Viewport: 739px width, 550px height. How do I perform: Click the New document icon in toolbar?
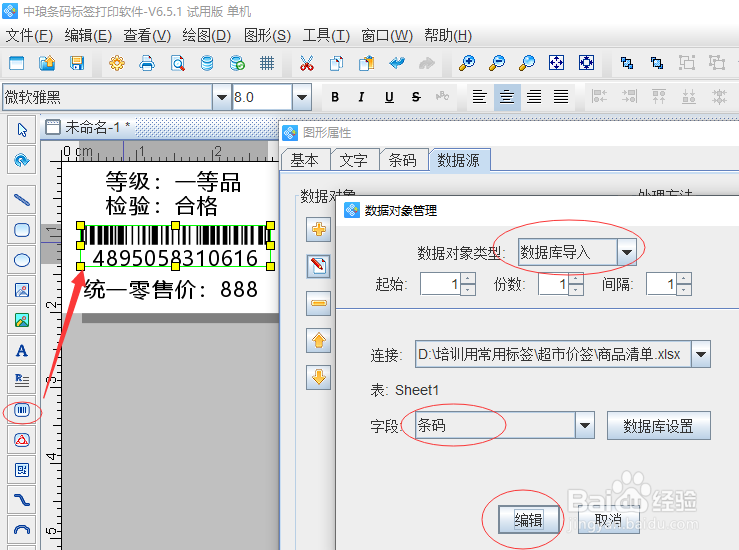coord(16,63)
